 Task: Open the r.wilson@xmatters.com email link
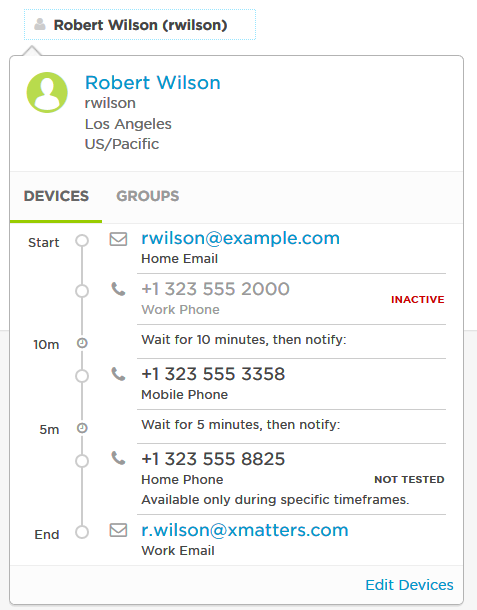[x=245, y=530]
